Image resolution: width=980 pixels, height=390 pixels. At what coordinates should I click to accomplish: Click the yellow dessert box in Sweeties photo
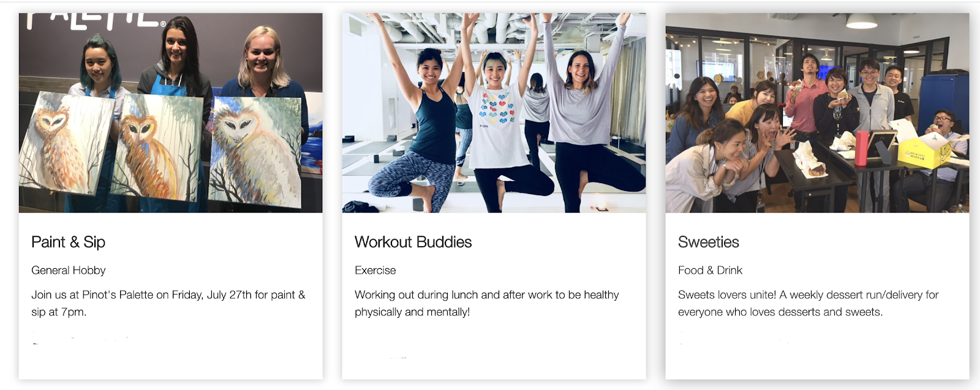tap(924, 149)
